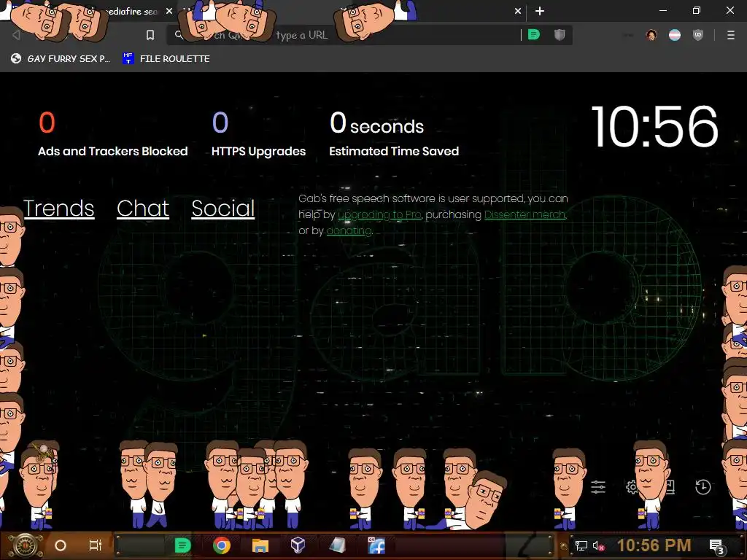
Task: Click the muted volume tray icon
Action: [598, 545]
